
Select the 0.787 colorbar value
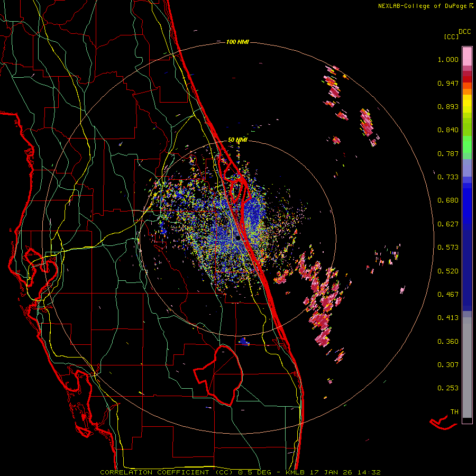[x=448, y=153]
